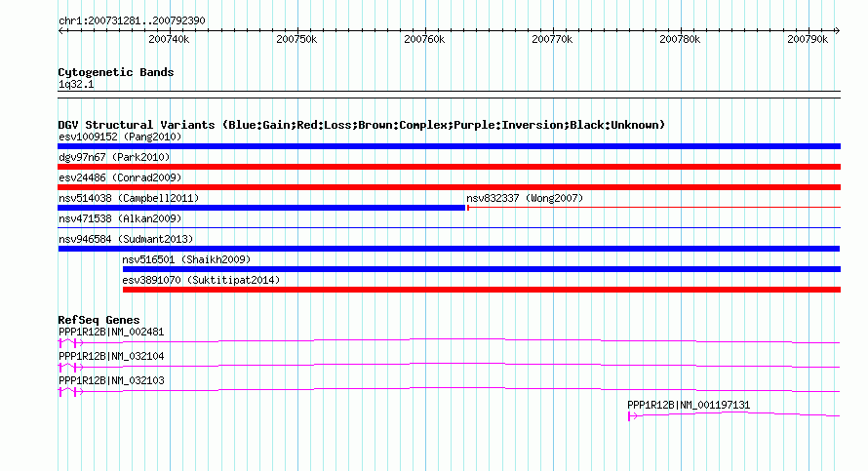868x471 pixels.
Task: Click the PPP1R12B|NM_032103 gene label
Action: click(111, 380)
